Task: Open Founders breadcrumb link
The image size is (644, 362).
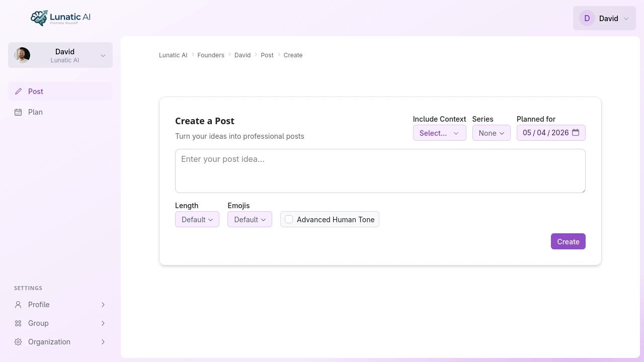Action: 211,55
